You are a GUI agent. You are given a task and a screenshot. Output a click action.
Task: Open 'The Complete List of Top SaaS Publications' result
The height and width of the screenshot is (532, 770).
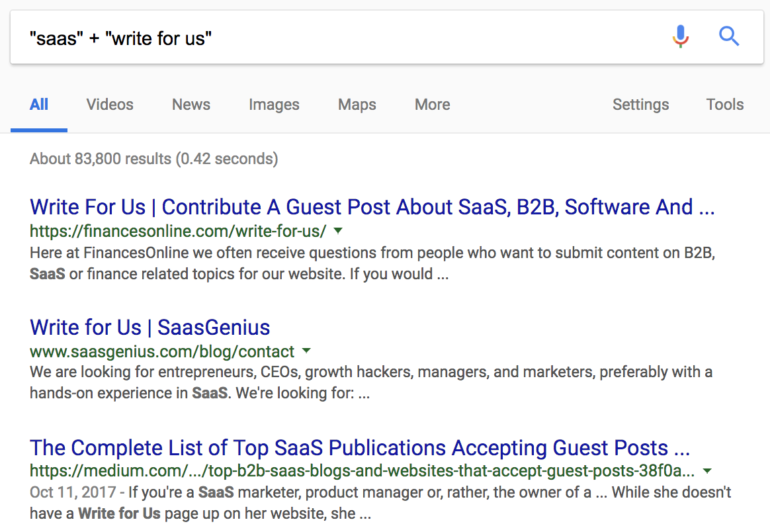pyautogui.click(x=360, y=447)
